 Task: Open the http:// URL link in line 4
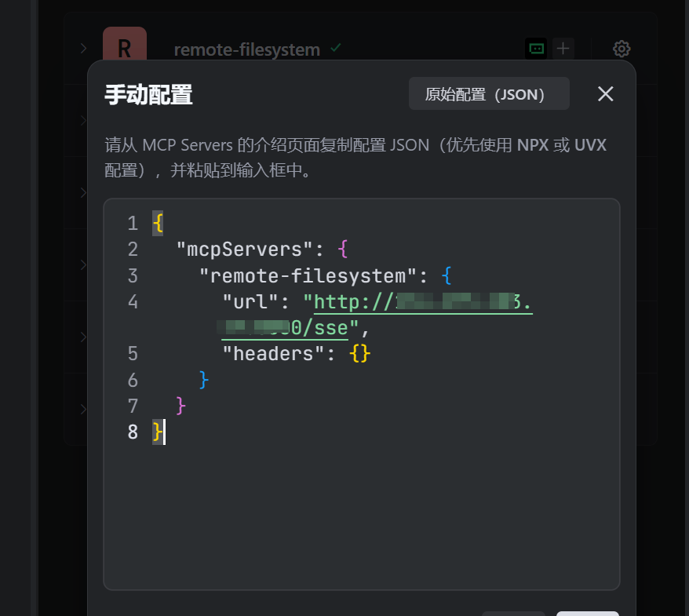423,302
